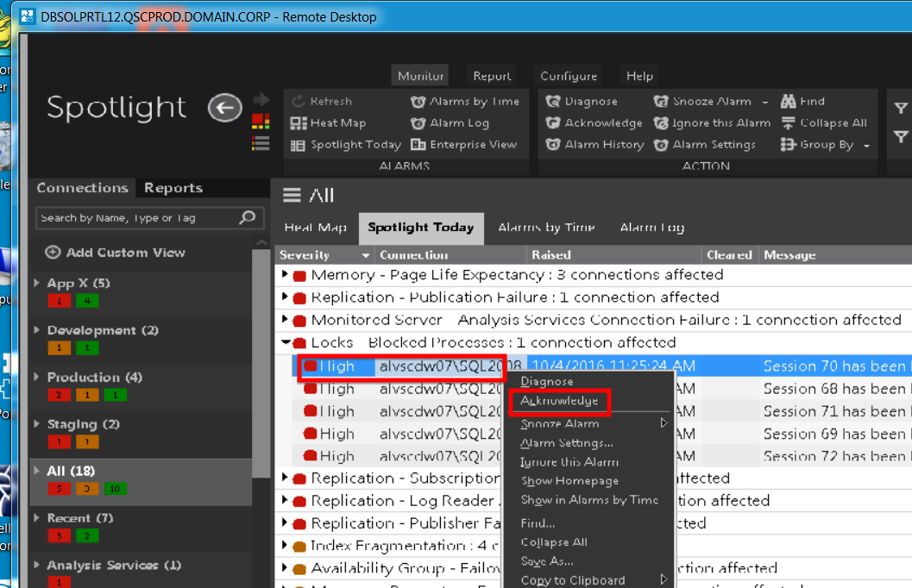Expand the Index Fragmentation alarm group

tap(285, 545)
